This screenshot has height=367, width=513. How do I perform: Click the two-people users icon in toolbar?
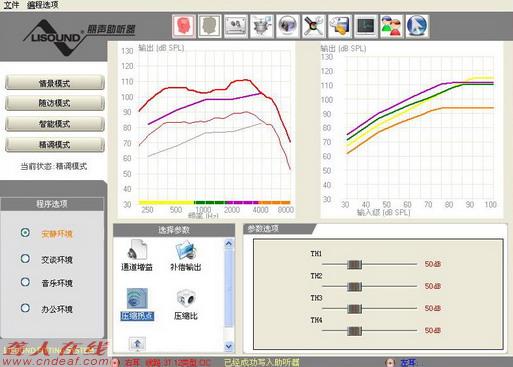[392, 26]
